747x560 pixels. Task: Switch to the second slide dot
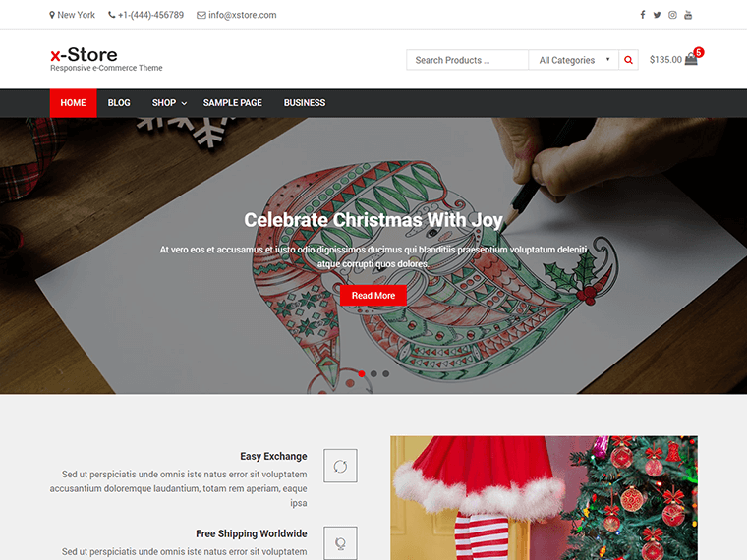373,373
